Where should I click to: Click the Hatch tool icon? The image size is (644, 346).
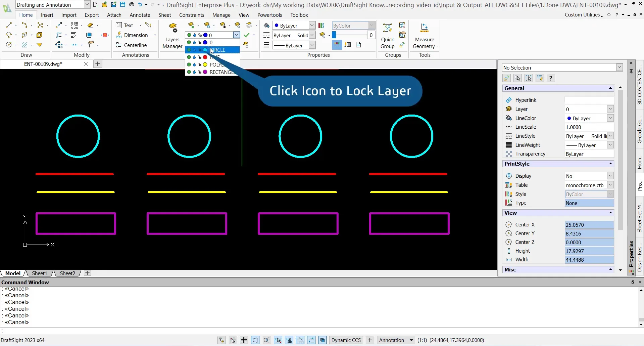click(x=24, y=45)
